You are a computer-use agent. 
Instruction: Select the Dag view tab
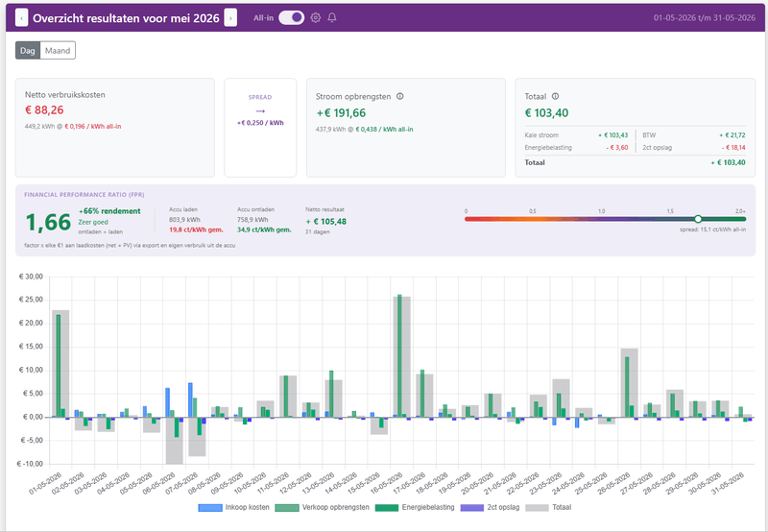(x=28, y=51)
